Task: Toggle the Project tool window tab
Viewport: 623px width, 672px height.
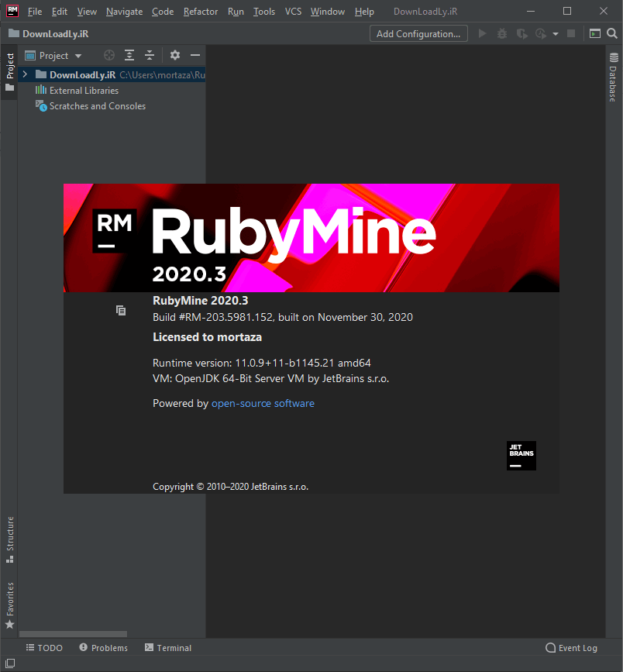Action: tap(9, 72)
